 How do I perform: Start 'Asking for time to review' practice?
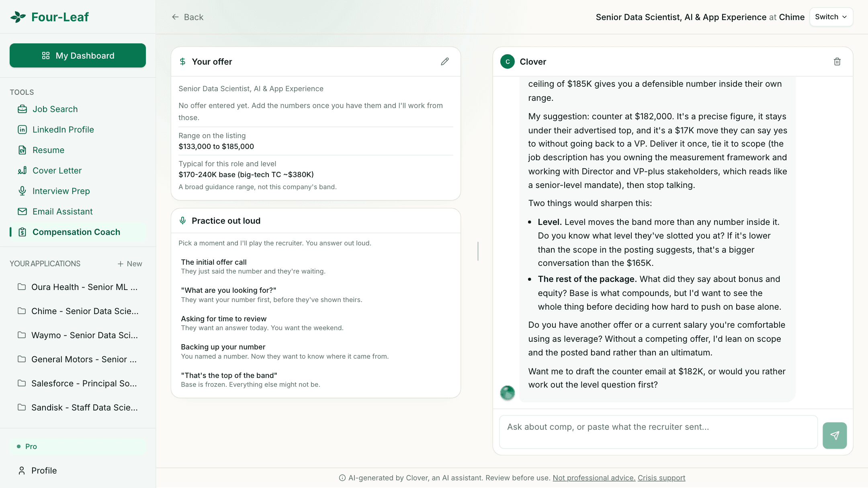coord(316,323)
